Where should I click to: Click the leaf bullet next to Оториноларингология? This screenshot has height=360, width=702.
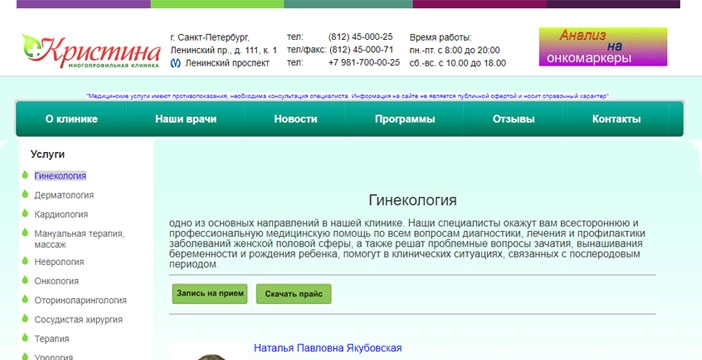tap(25, 299)
